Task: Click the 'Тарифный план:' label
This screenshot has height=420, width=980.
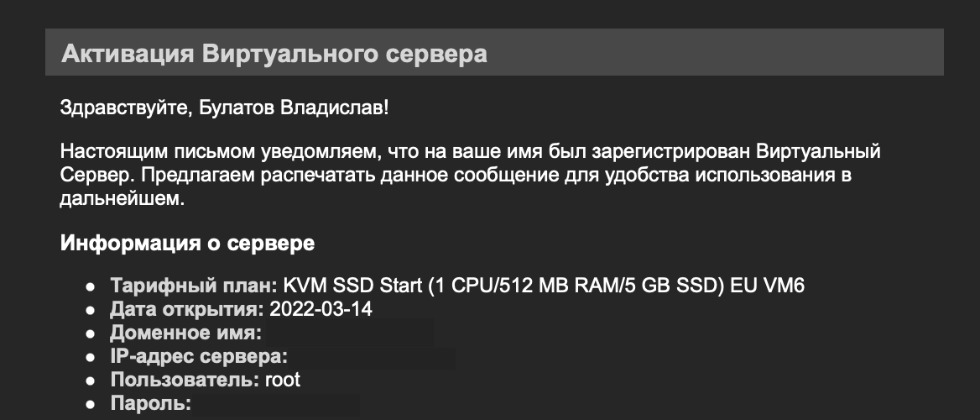Action: [x=194, y=286]
